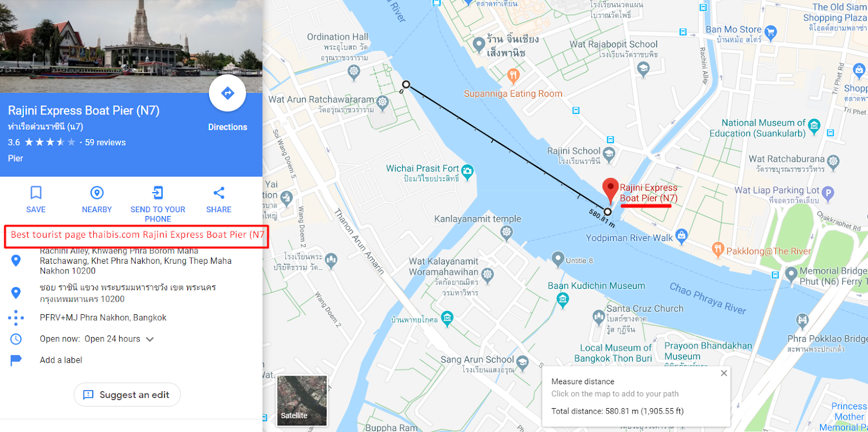Screen dimensions: 868x432
Task: Click the plus code PFRV+MJ entry
Action: tap(103, 317)
